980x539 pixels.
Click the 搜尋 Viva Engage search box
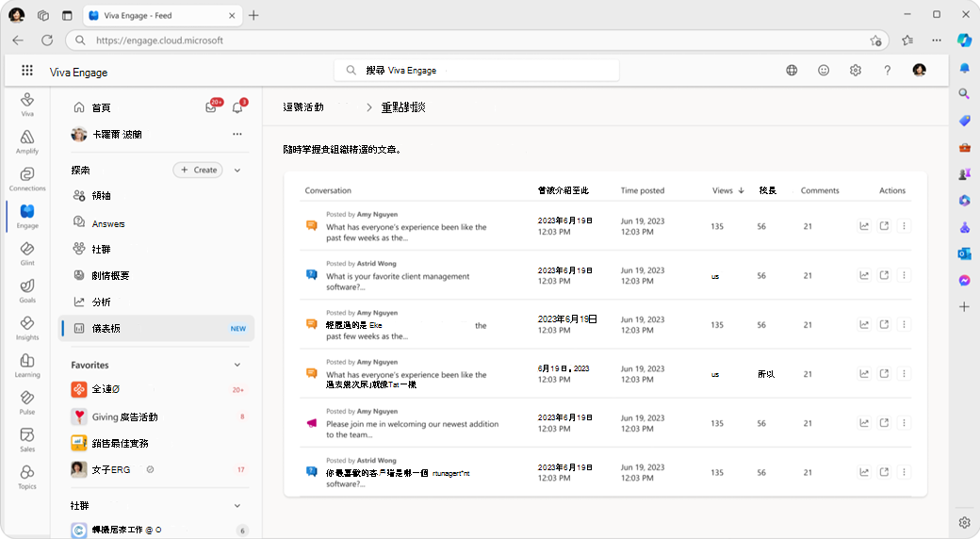(x=476, y=70)
